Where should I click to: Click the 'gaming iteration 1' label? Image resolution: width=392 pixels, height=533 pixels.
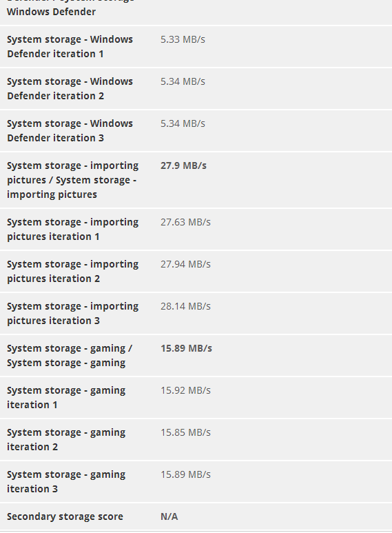tap(66, 398)
